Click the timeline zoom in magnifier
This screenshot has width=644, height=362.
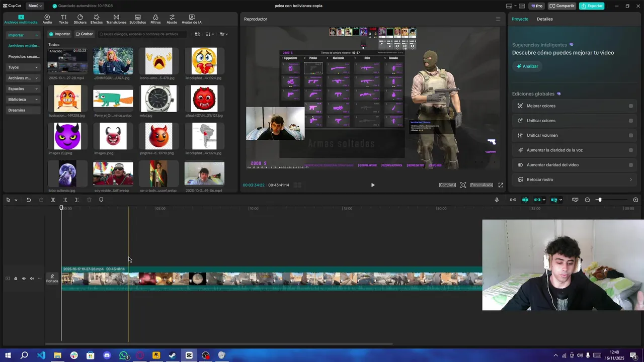coord(635,200)
